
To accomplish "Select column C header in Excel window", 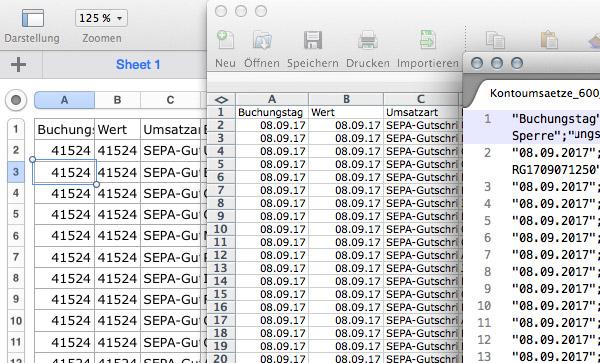I will coord(421,99).
